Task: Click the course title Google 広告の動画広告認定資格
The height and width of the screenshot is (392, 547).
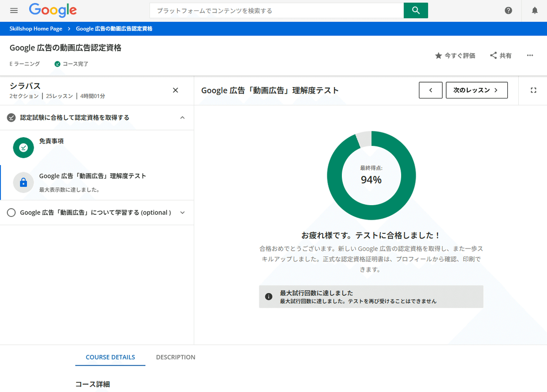Action: tap(66, 48)
